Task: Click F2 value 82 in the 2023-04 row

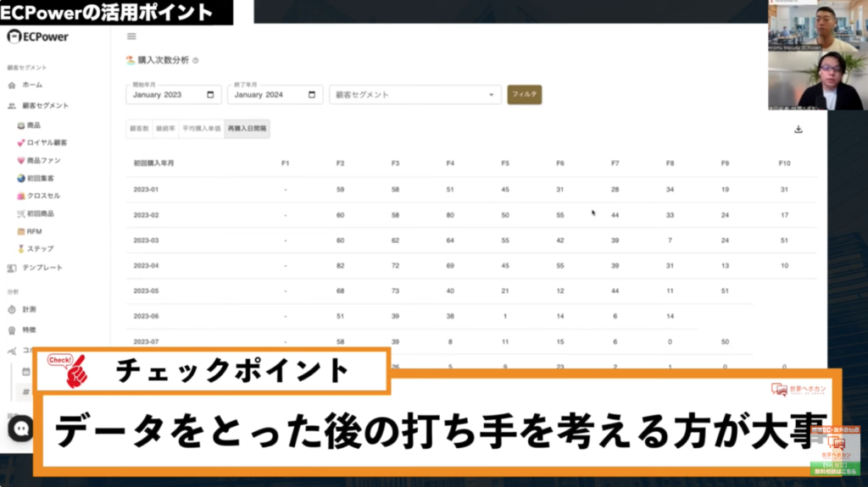Action: (340, 266)
